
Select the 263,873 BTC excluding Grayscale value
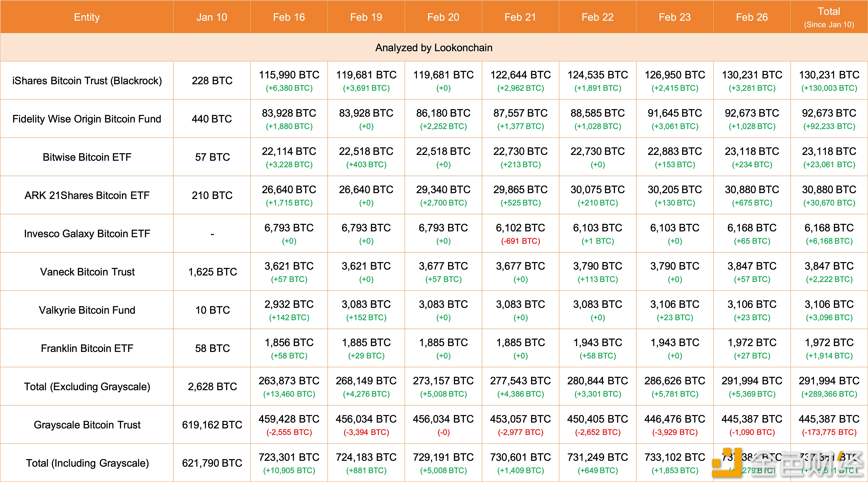click(289, 381)
